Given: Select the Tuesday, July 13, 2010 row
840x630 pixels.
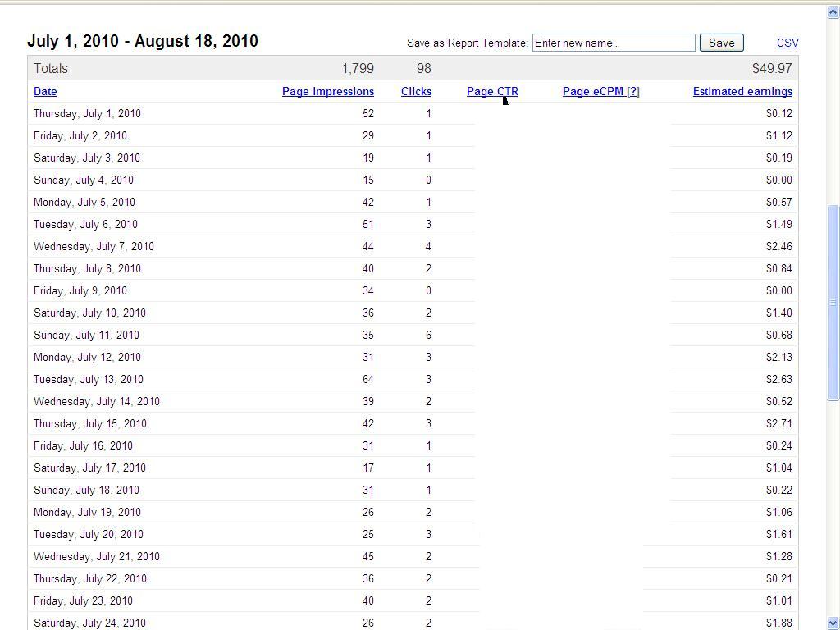Looking at the screenshot, I should click(x=88, y=379).
